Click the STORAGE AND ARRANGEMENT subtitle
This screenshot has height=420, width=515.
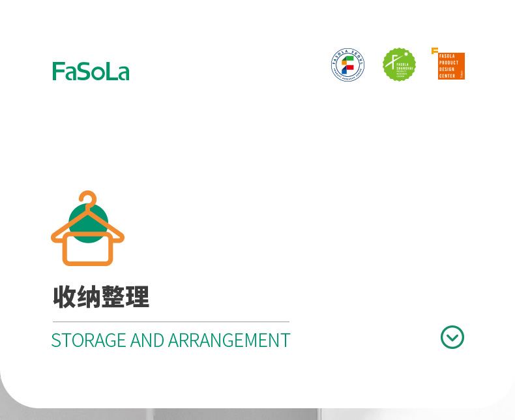coord(171,340)
